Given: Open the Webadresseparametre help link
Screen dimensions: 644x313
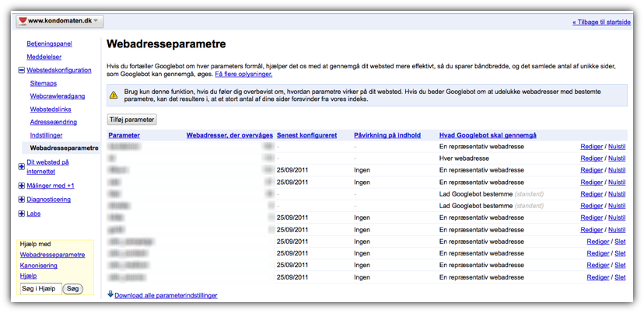Looking at the screenshot, I should 53,255.
